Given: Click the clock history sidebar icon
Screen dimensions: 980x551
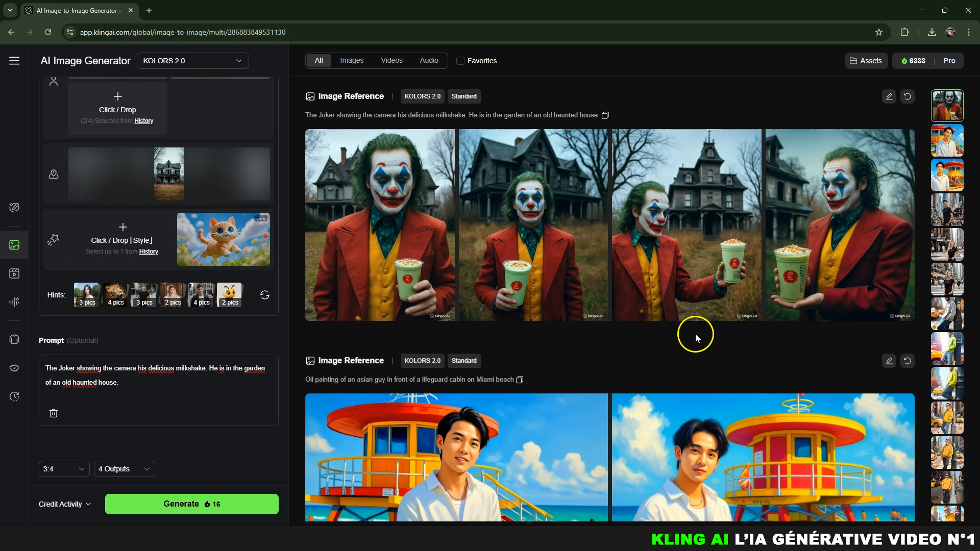Looking at the screenshot, I should [x=14, y=396].
